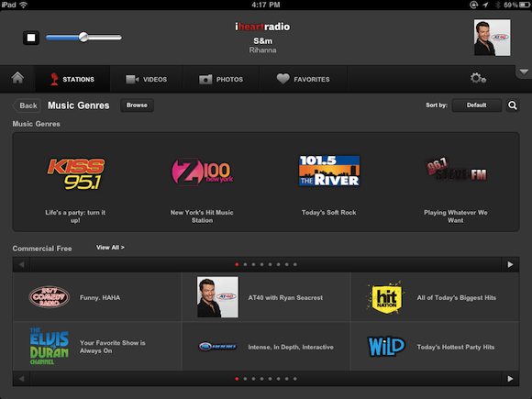532x399 pixels.
Task: Go to next page with bottom right arrow
Action: (x=510, y=379)
